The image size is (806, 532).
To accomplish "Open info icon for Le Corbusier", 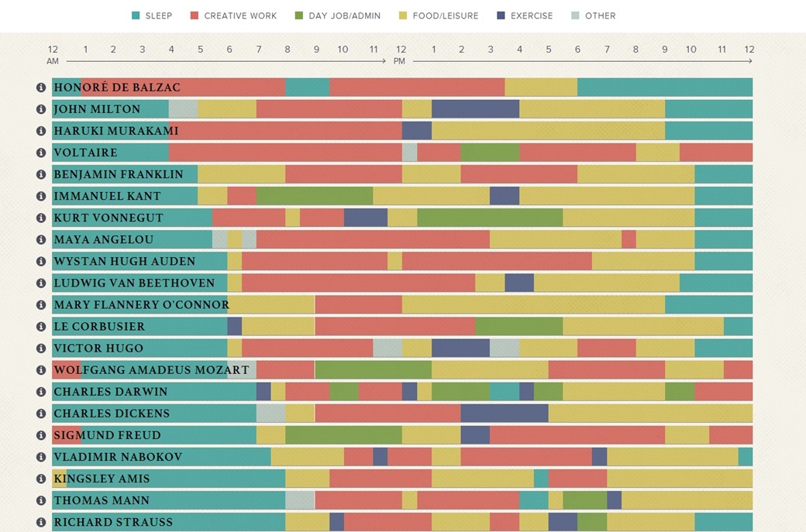I will click(x=41, y=327).
